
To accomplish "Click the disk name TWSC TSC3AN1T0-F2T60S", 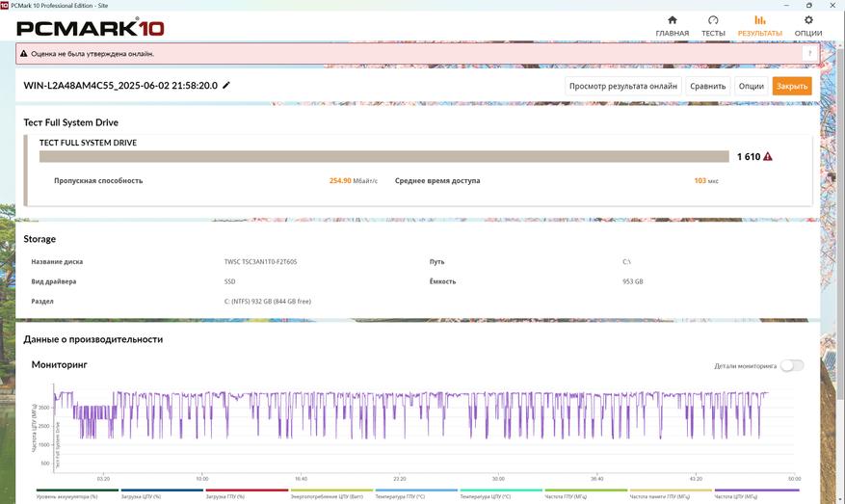I will pyautogui.click(x=260, y=262).
